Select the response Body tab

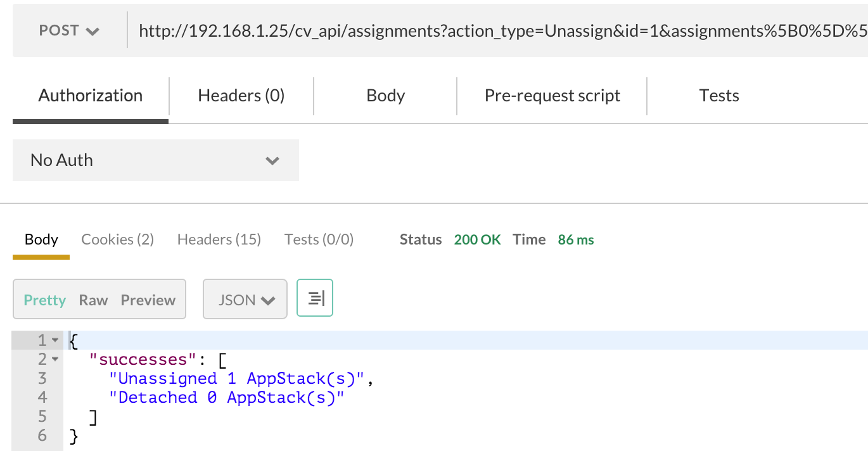[x=41, y=239]
